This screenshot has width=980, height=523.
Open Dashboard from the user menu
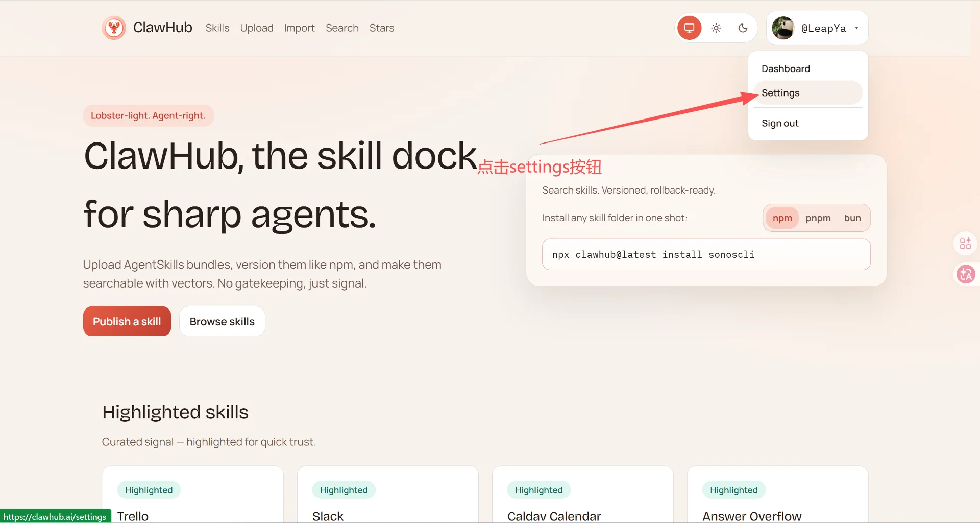tap(786, 69)
